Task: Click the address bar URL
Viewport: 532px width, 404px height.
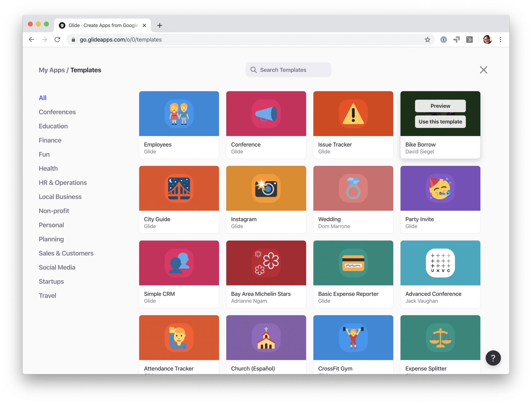Action: tap(121, 40)
